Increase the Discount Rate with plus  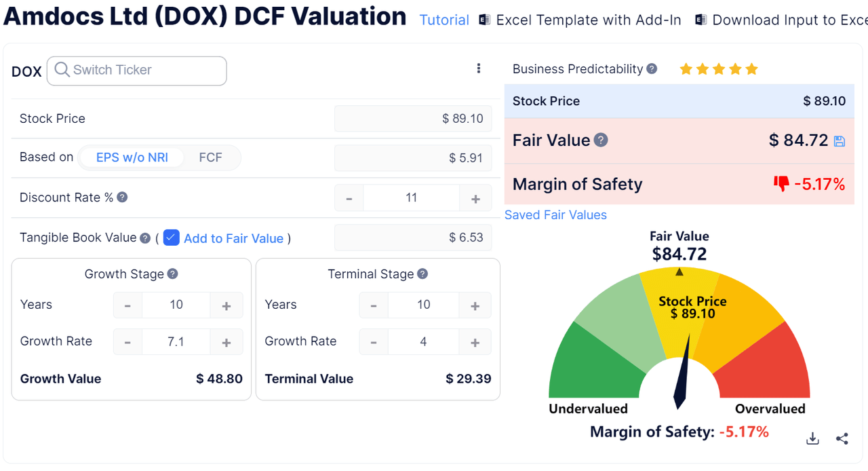click(x=475, y=197)
